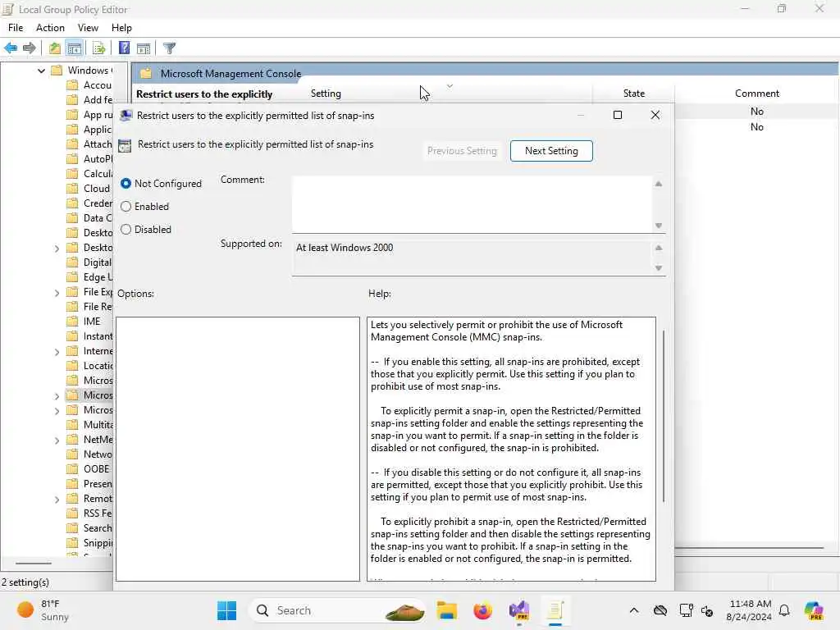Select the Disabled radio button
The height and width of the screenshot is (630, 840).
tap(126, 230)
